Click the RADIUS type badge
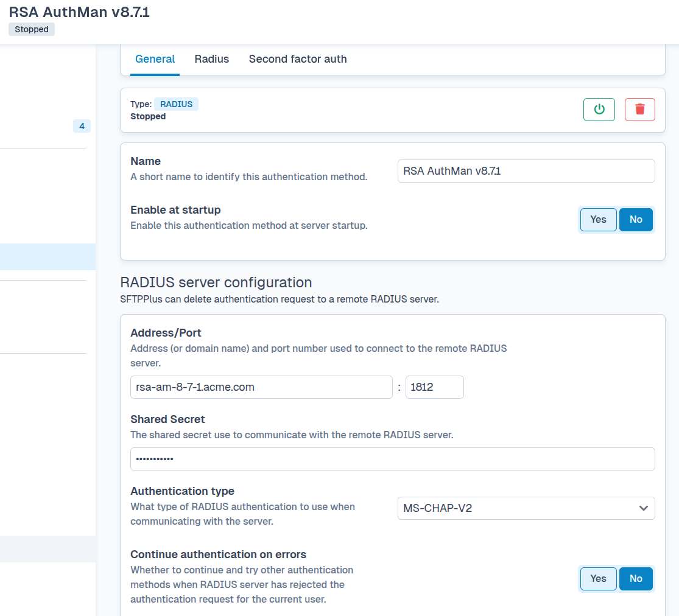Screen dimensions: 679x616 click(x=176, y=104)
